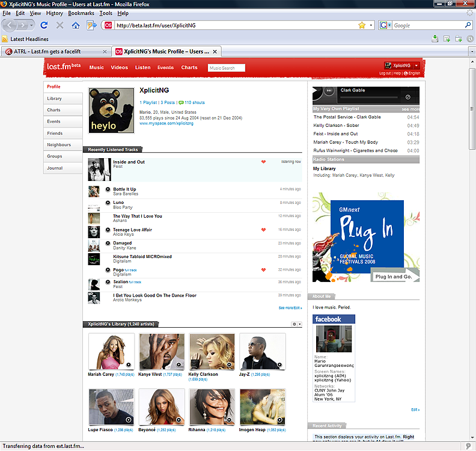Play the Pogo track icon
Viewport: 476px width, 451px height.
click(108, 270)
